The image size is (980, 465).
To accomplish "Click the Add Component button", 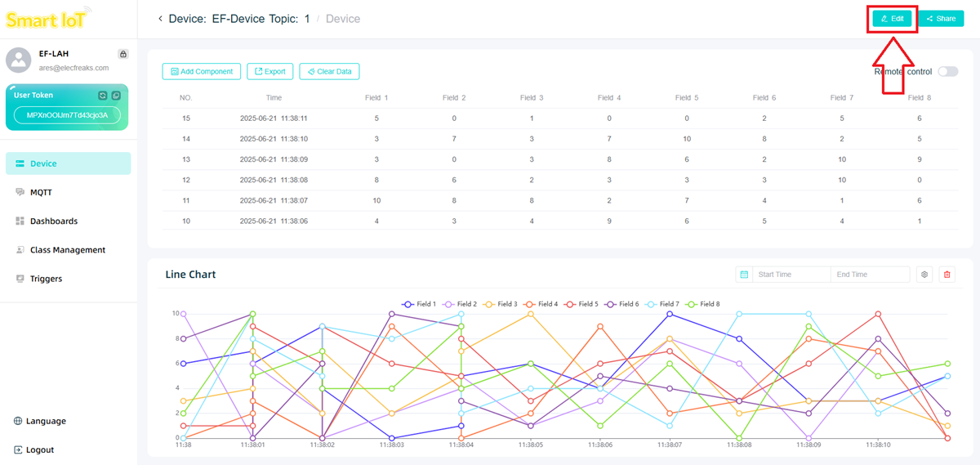I will click(202, 72).
